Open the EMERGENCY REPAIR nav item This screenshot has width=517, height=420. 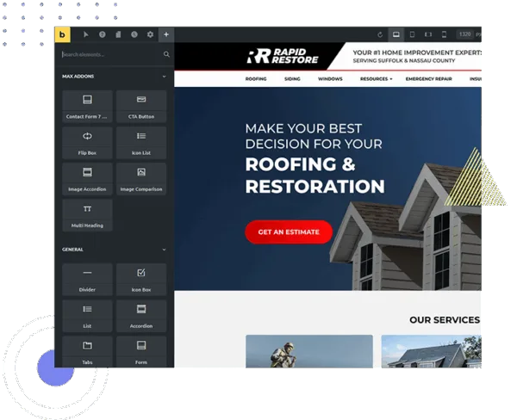[x=428, y=79]
